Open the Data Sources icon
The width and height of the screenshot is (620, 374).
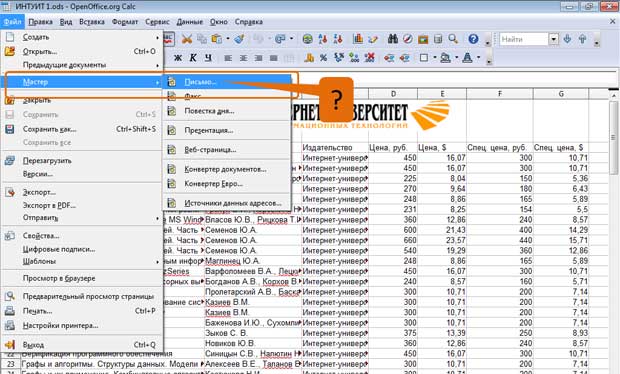438,39
